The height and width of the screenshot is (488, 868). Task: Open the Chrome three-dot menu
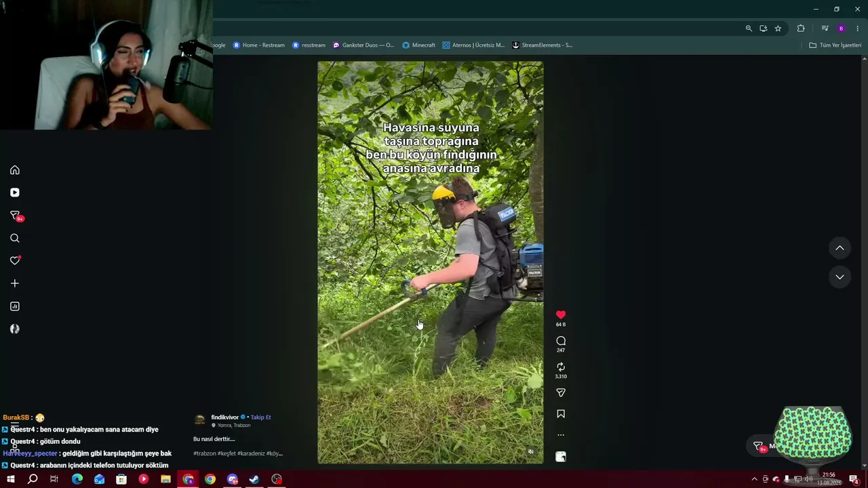[x=858, y=28]
